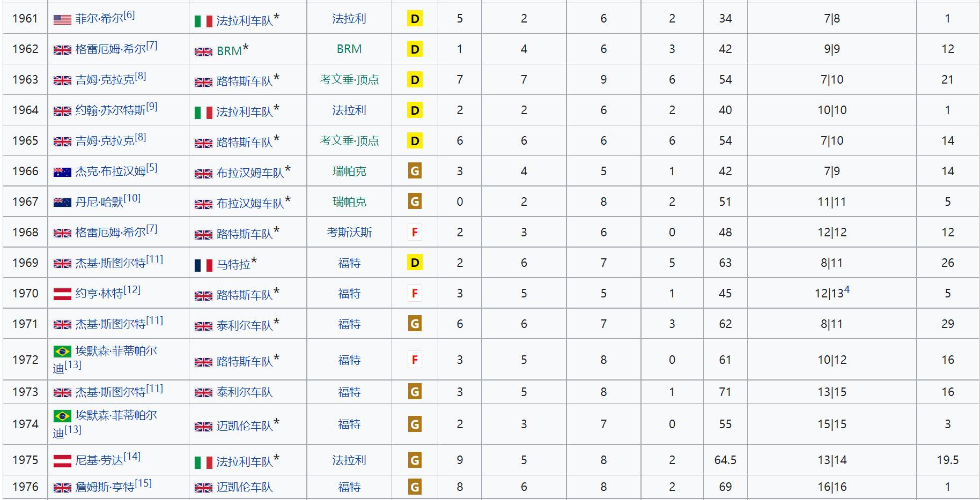Click the Brazil flag in the 1972 row
Screen dimensions: 980x500
[x=62, y=352]
